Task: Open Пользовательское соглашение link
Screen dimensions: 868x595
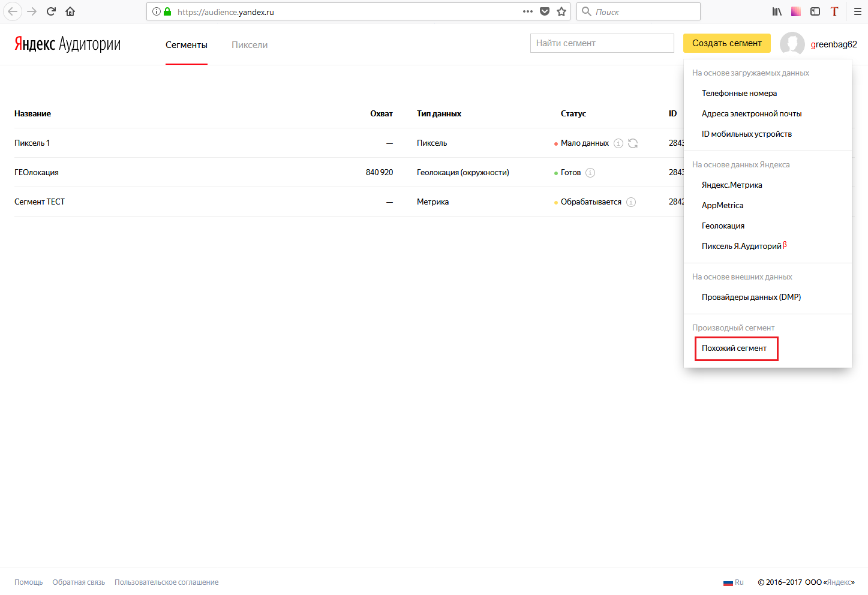Action: (167, 582)
